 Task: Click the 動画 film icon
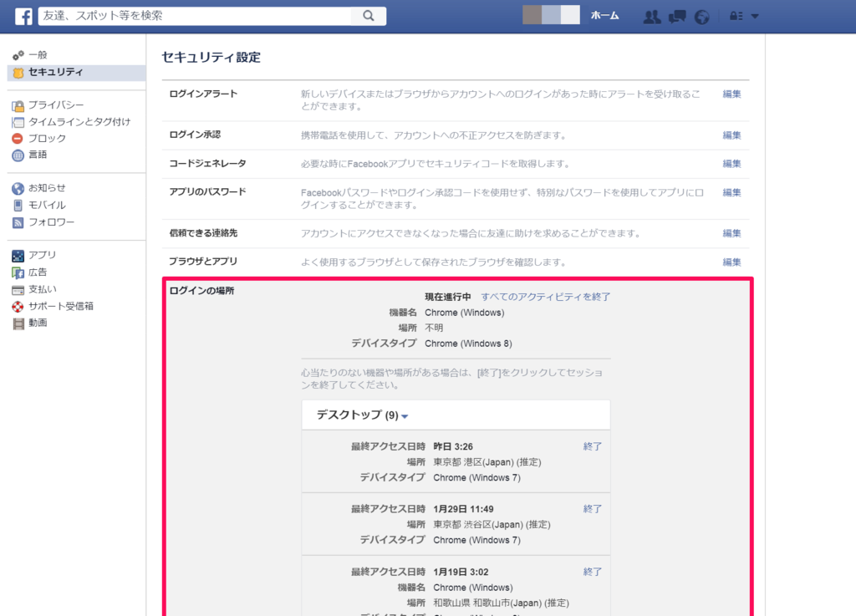18,323
